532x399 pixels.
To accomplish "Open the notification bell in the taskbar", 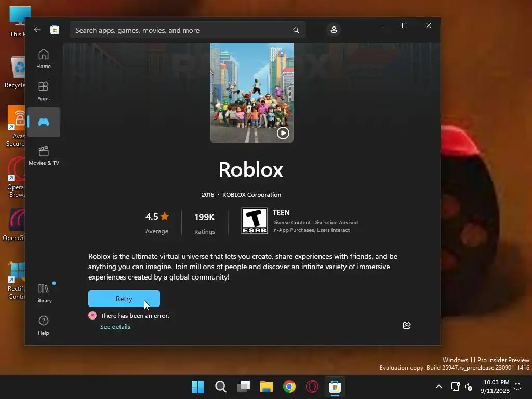I will point(517,387).
